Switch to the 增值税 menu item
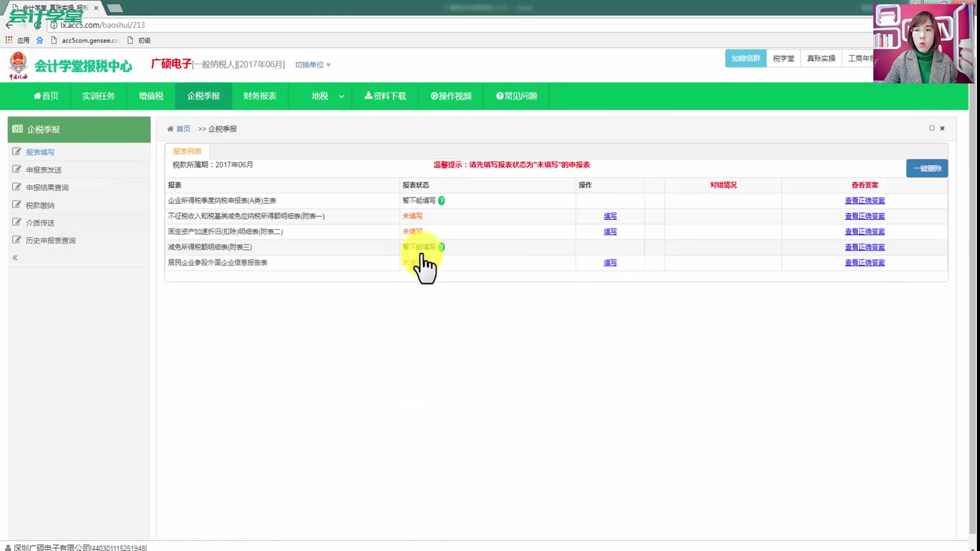Image resolution: width=980 pixels, height=551 pixels. click(x=150, y=96)
